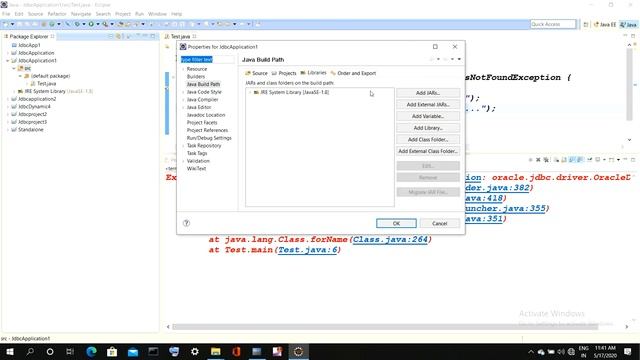The width and height of the screenshot is (640, 360).
Task: Open Test.java:6 stack trace link
Action: point(307,250)
